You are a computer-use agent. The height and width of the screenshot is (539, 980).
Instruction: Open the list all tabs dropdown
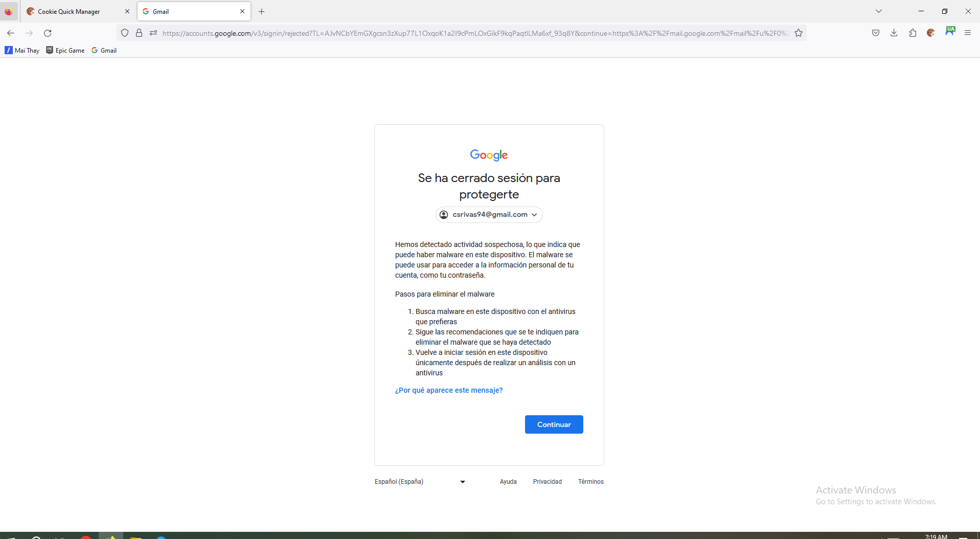[x=879, y=11]
